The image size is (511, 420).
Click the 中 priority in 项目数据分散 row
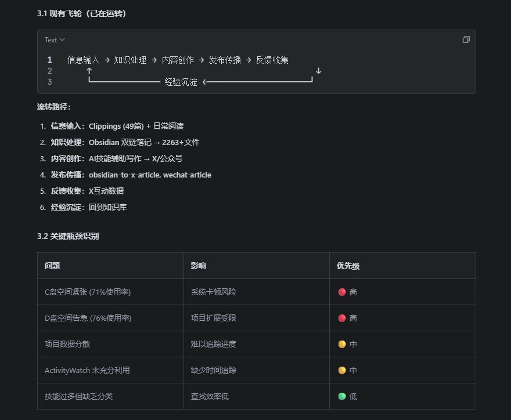[348, 344]
